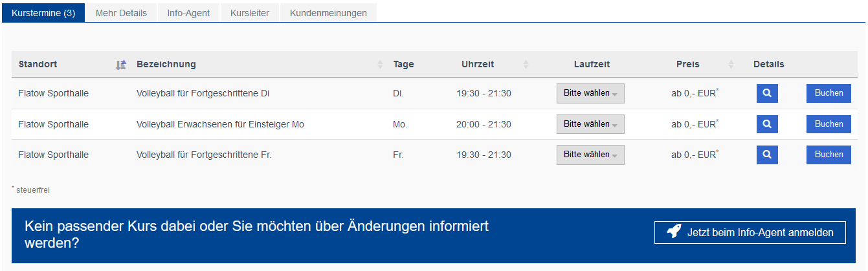Open details magnifier for Einsteiger Mo course
Image resolution: width=868 pixels, height=271 pixels.
pos(767,124)
